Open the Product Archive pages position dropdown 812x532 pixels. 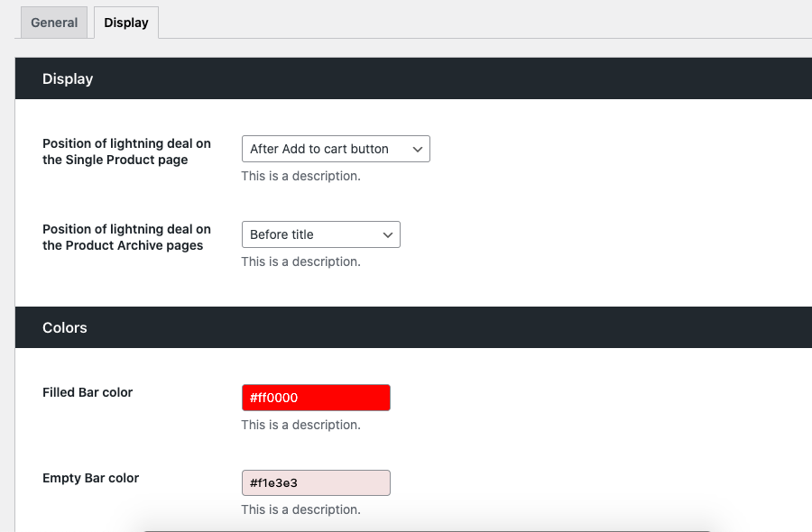click(x=311, y=234)
